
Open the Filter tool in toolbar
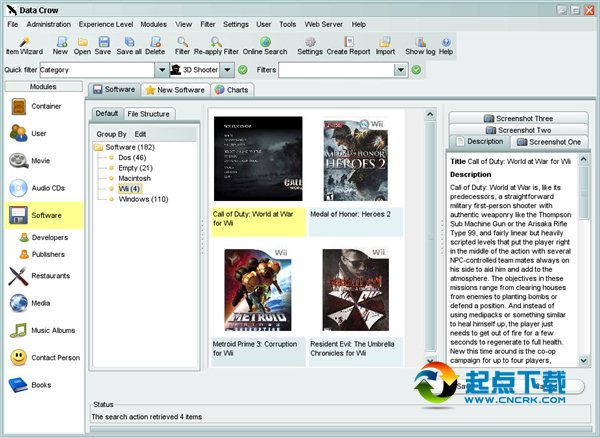click(182, 46)
